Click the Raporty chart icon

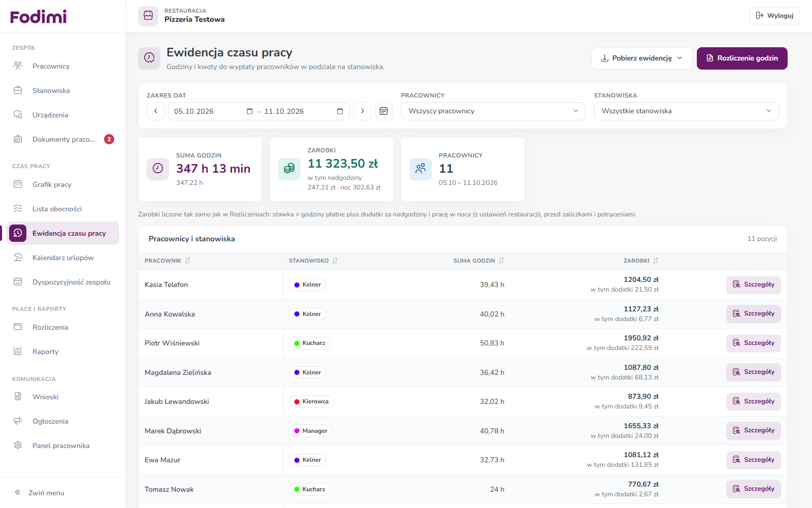pyautogui.click(x=18, y=352)
